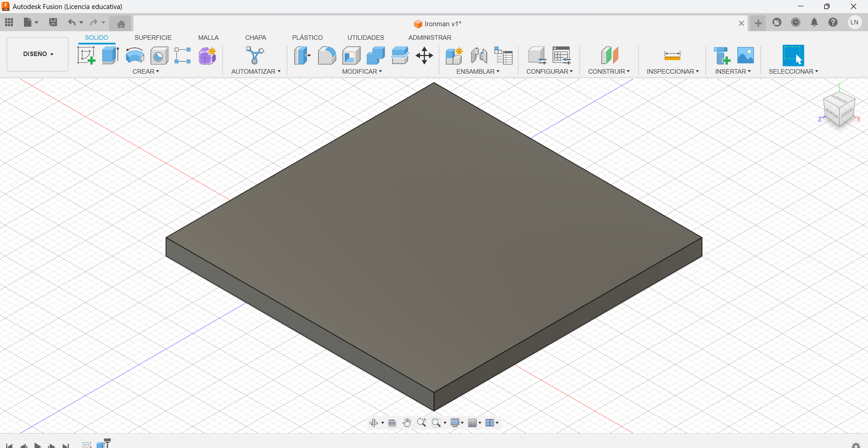Expand the Modificar menu
The height and width of the screenshot is (448, 868).
point(362,71)
